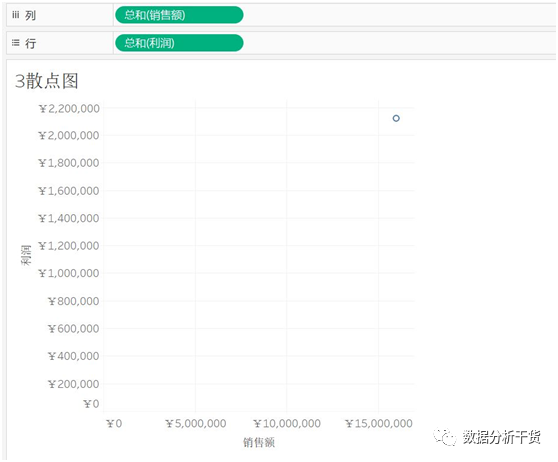Click the rows shelf icon next to 行

pos(15,43)
